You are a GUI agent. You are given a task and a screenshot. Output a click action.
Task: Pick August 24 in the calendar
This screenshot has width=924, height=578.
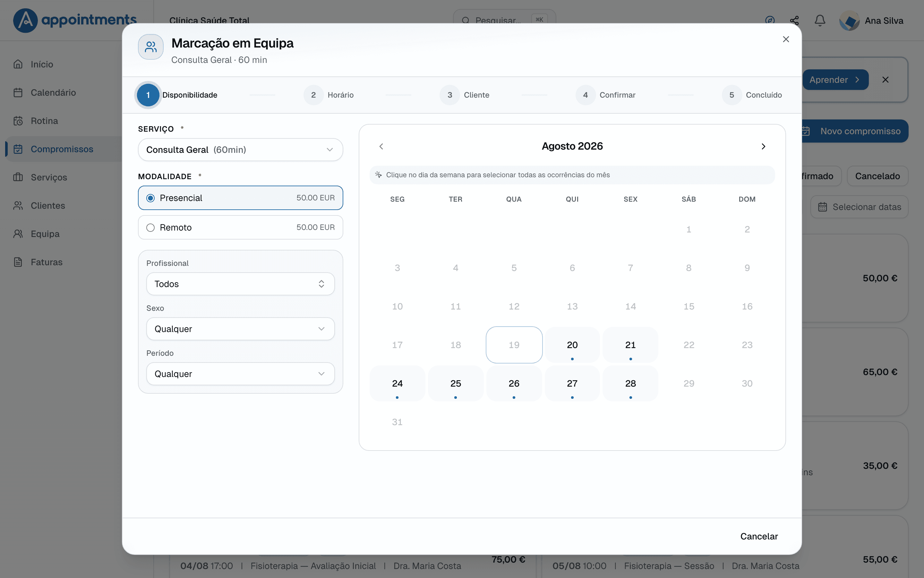point(397,384)
